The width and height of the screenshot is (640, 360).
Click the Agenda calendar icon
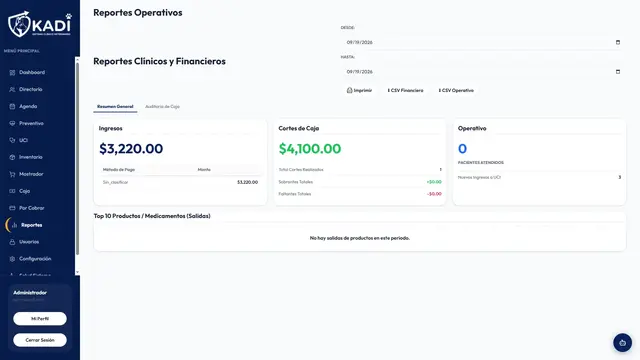(x=12, y=107)
